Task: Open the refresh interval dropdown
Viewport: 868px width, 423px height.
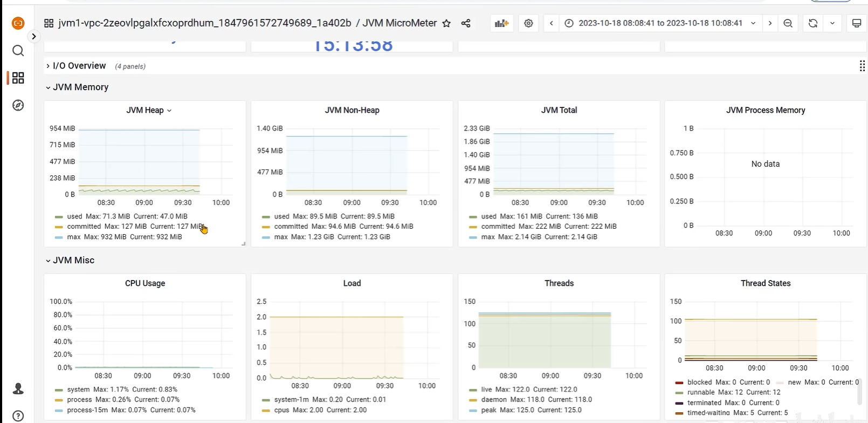Action: (832, 23)
